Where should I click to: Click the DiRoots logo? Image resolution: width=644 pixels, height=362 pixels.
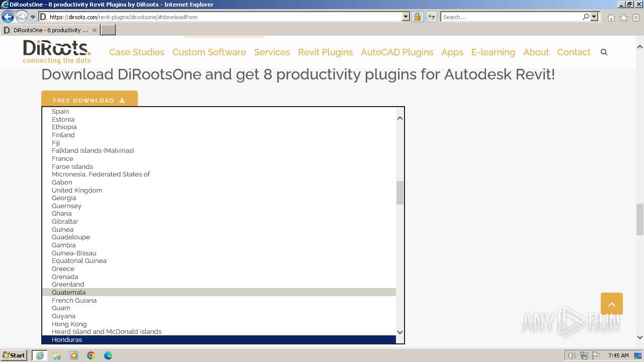57,52
